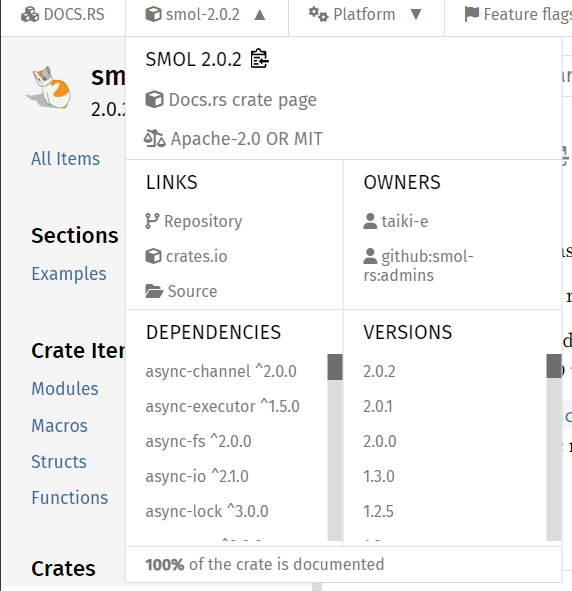Click the license scale icon

154,138
